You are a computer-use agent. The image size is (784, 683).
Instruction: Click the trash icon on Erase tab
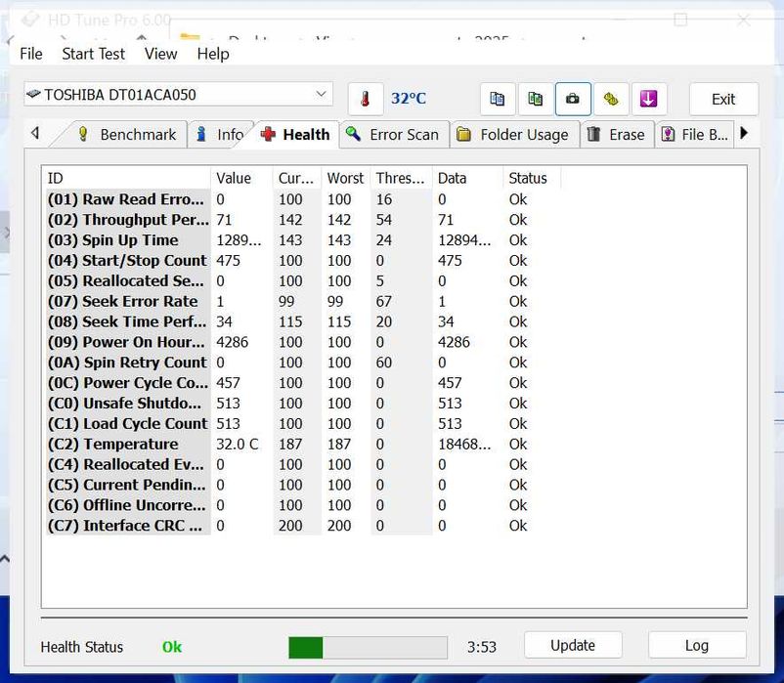point(593,134)
